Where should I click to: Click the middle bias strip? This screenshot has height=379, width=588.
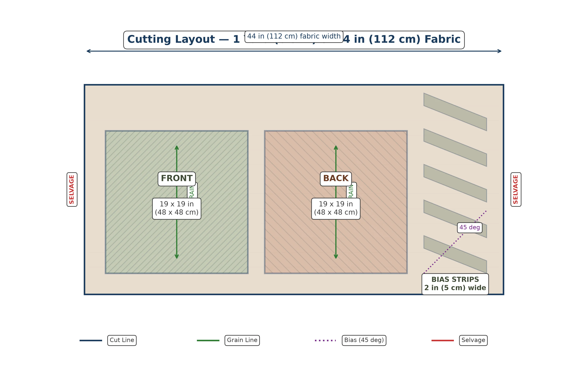click(455, 183)
